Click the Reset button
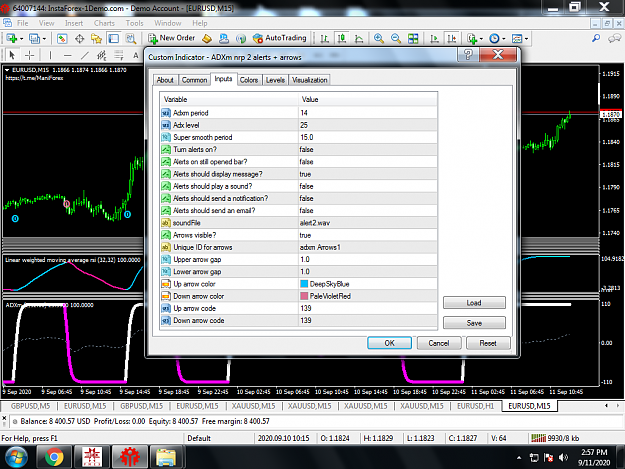Screen dimensions: 625x469 [x=488, y=343]
